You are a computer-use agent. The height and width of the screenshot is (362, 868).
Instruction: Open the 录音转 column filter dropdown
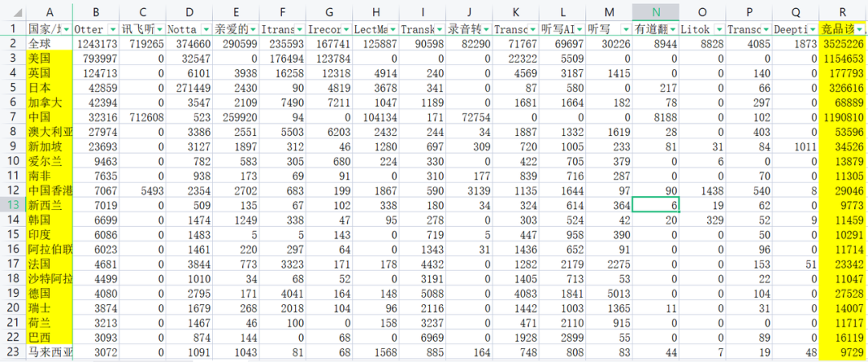tap(486, 29)
